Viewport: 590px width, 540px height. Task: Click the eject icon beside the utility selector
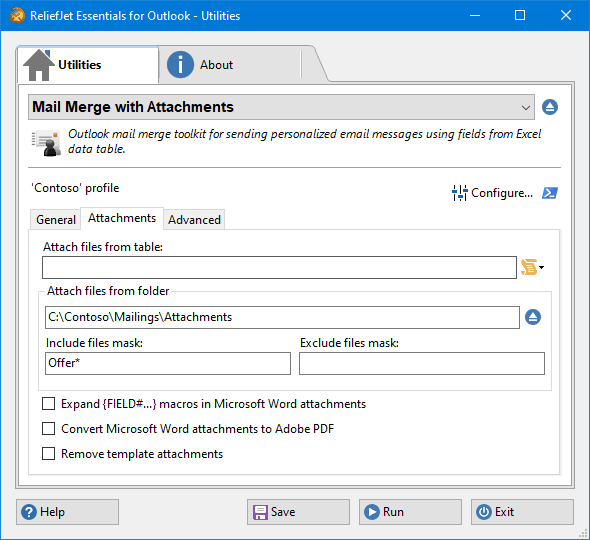click(550, 107)
